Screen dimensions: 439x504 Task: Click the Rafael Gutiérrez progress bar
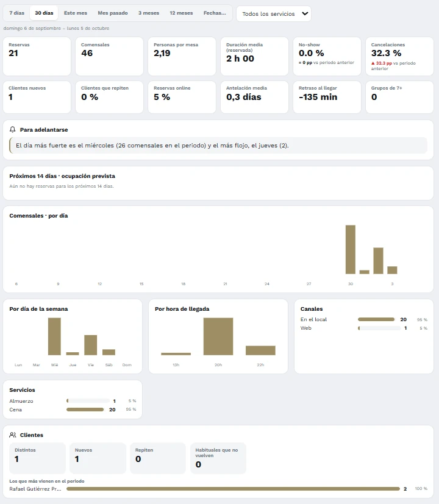click(x=233, y=489)
